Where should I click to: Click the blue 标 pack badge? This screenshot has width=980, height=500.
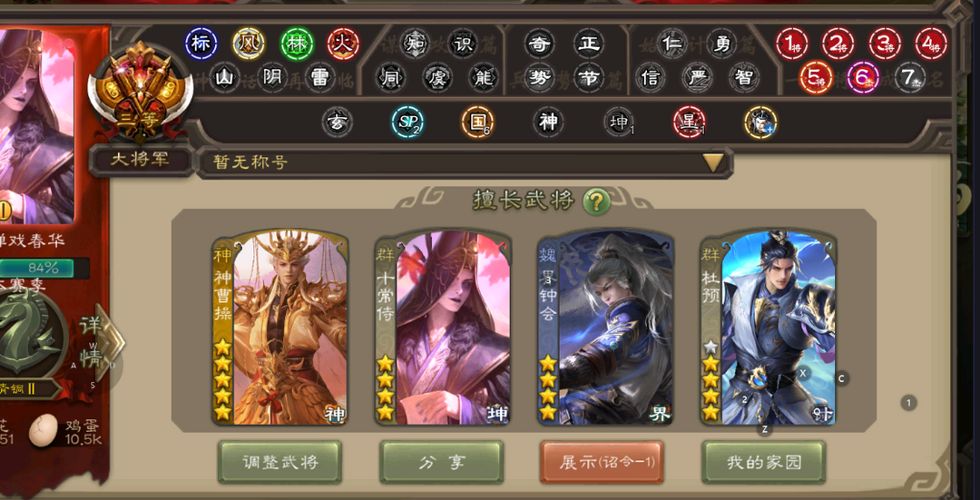pyautogui.click(x=201, y=44)
